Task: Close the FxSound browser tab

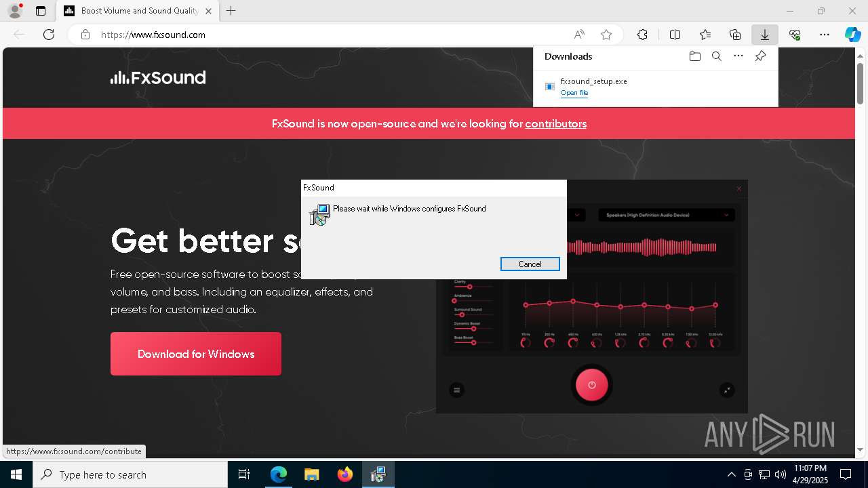Action: click(x=208, y=11)
